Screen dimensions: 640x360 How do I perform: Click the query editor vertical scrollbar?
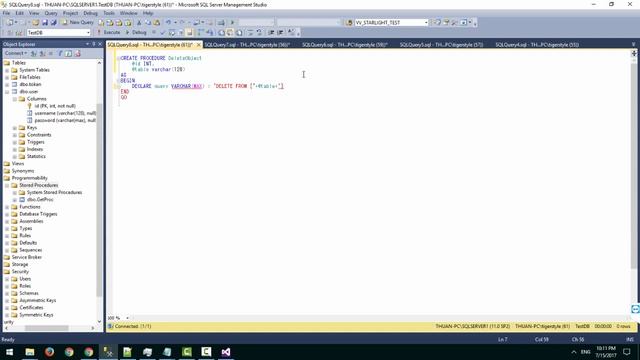634,167
